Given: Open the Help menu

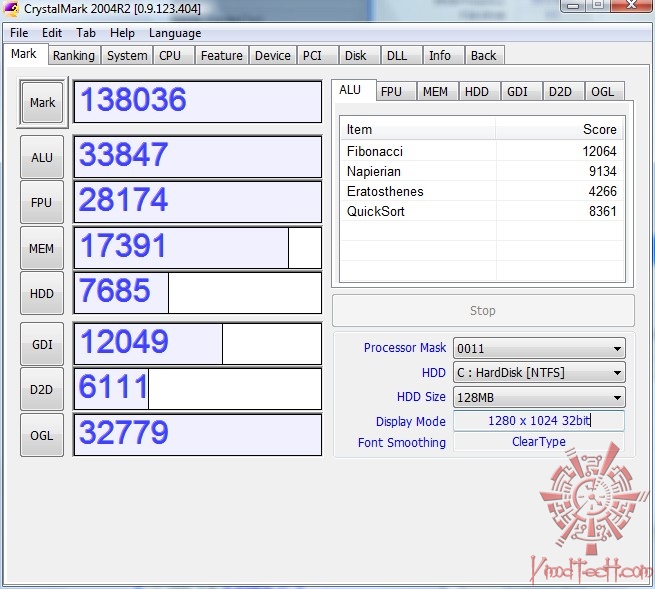Looking at the screenshot, I should click(x=122, y=33).
